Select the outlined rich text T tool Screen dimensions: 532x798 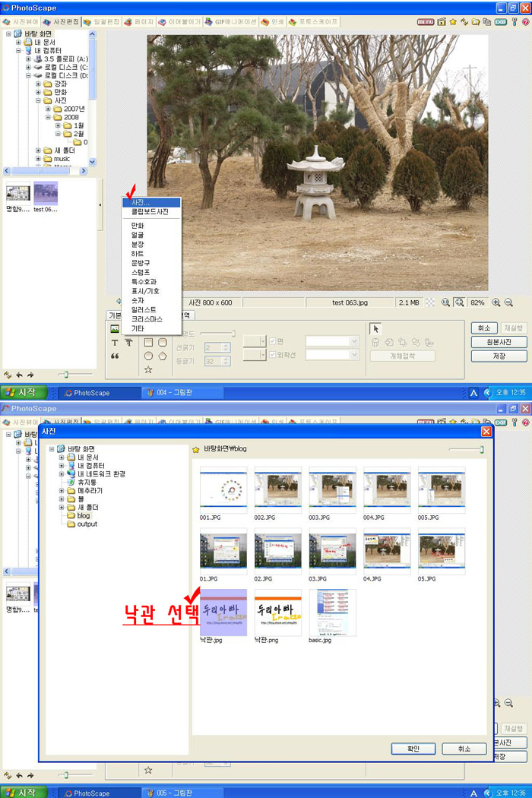pos(128,343)
